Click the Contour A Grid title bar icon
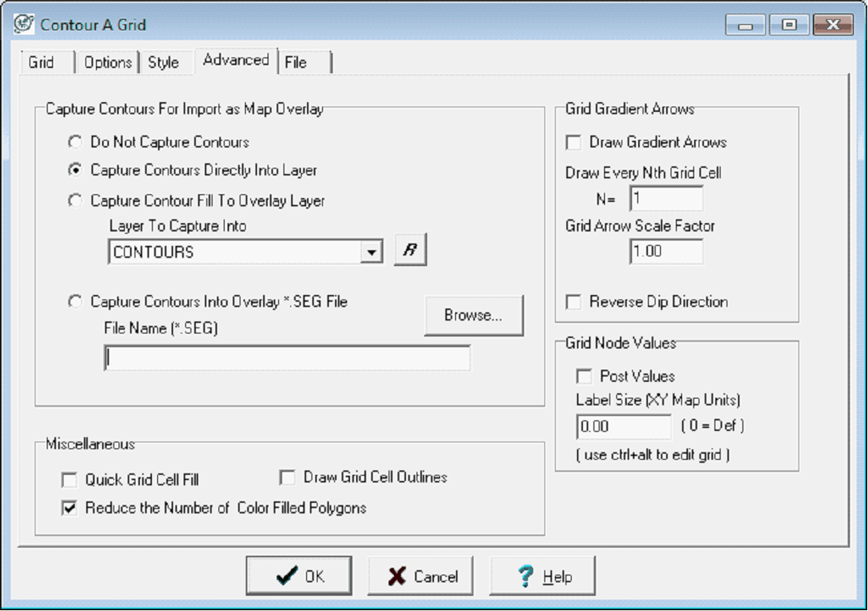The height and width of the screenshot is (611, 868). point(24,24)
